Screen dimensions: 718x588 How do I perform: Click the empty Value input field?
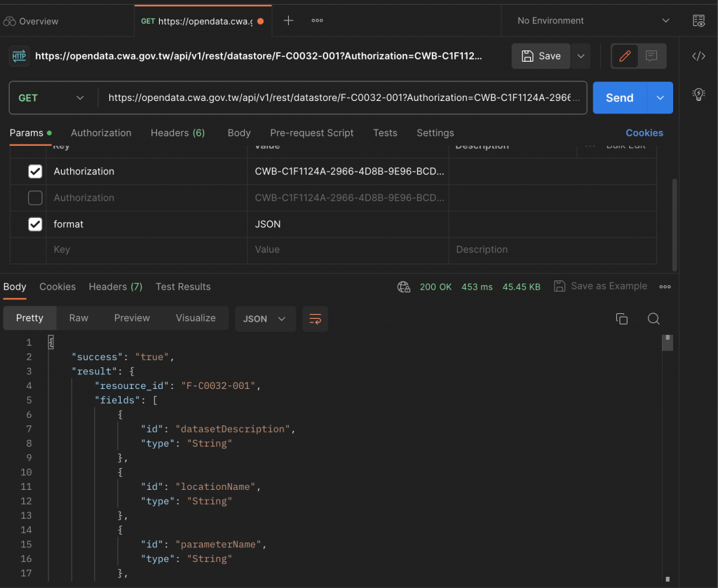coord(348,249)
